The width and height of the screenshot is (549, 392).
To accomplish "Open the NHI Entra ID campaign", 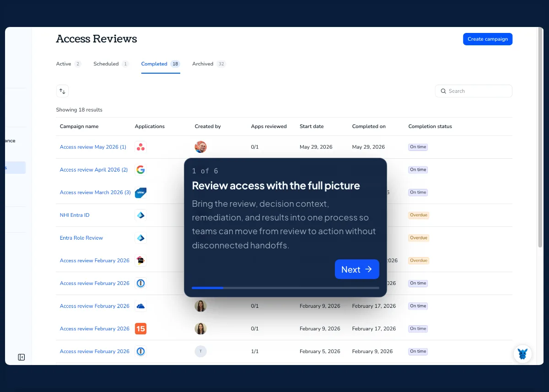I will (75, 215).
